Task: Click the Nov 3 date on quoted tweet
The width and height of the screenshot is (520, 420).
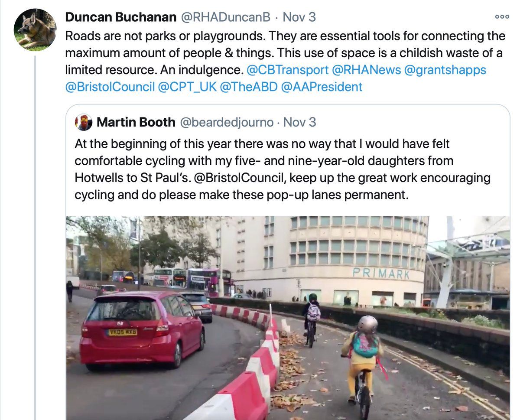Action: coord(300,122)
